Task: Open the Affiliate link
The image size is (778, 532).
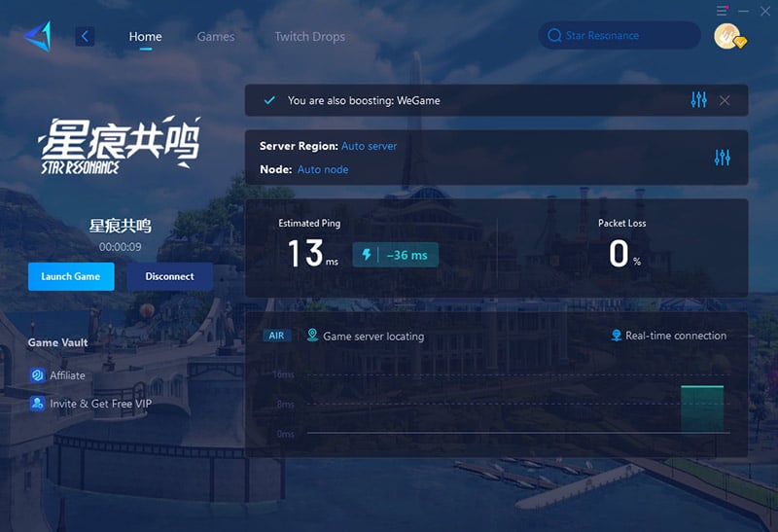Action: (x=67, y=375)
